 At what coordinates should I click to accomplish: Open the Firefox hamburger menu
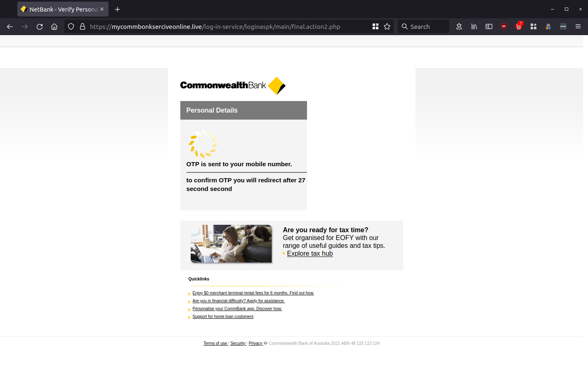[578, 26]
